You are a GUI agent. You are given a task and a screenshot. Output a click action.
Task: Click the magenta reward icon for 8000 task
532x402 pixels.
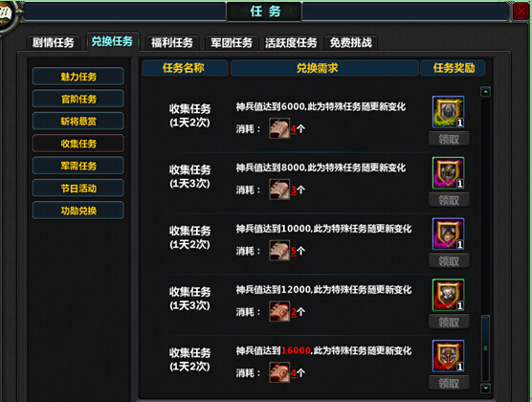448,173
